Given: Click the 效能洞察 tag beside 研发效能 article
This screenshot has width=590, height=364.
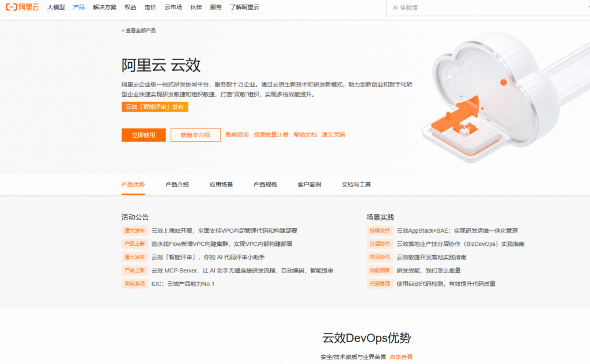Looking at the screenshot, I should (380, 270).
